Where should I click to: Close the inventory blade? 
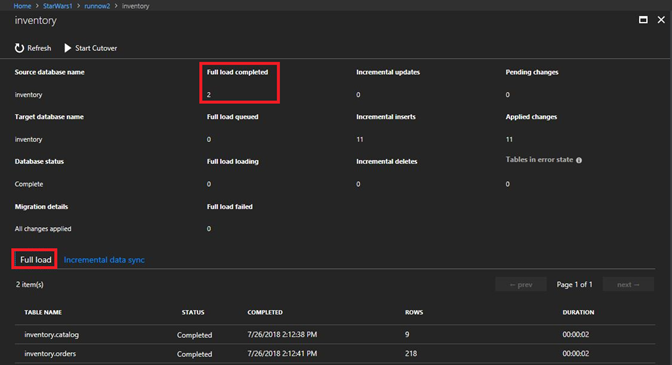[661, 20]
